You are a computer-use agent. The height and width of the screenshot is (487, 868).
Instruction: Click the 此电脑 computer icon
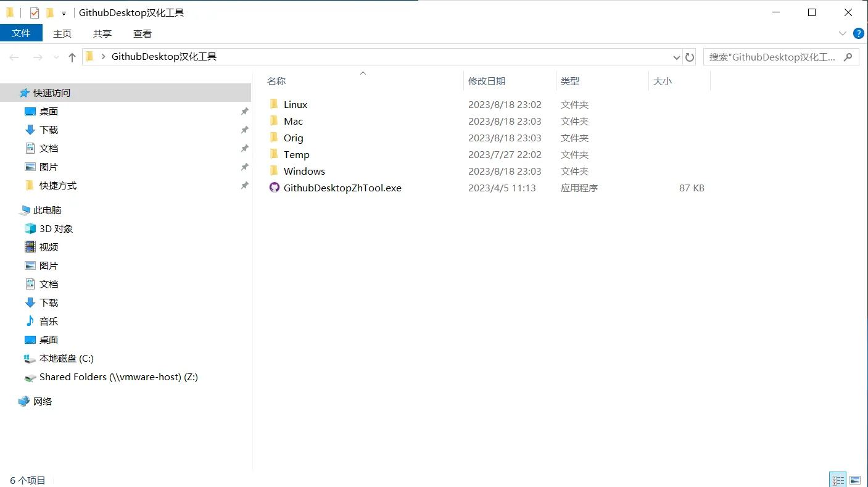click(25, 210)
